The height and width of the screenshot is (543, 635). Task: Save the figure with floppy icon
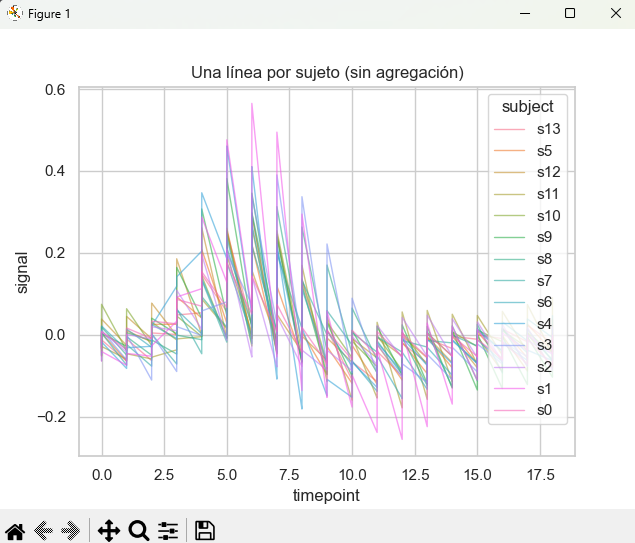tap(205, 531)
